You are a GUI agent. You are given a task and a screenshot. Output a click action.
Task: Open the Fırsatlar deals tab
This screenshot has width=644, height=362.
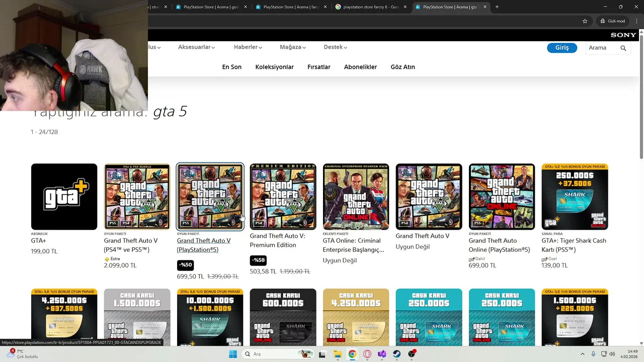click(x=319, y=67)
